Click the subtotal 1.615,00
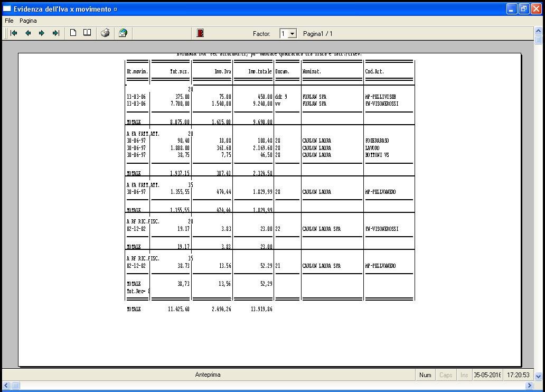This screenshot has width=545, height=392. 221,122
